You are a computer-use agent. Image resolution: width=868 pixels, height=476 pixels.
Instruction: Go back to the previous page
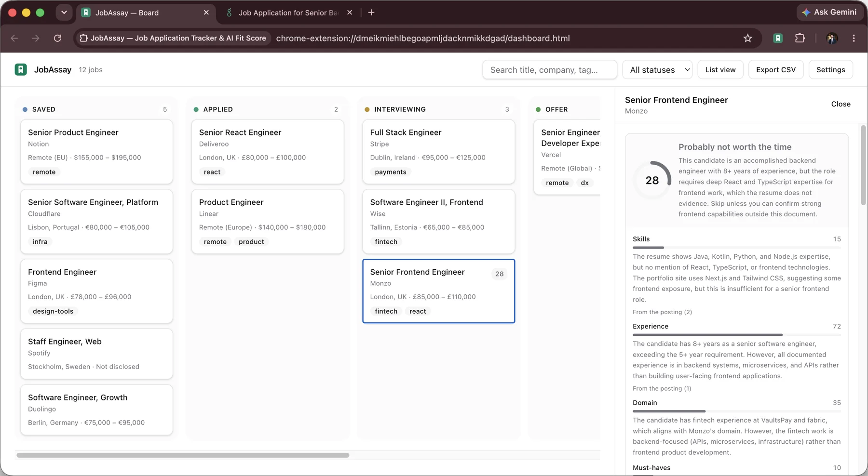click(14, 38)
